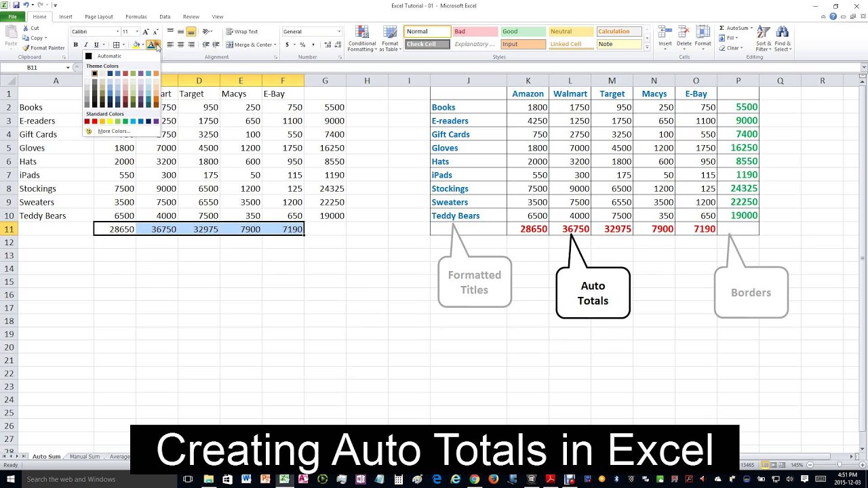Open the font size dropdown
The image size is (868, 488).
coord(136,32)
